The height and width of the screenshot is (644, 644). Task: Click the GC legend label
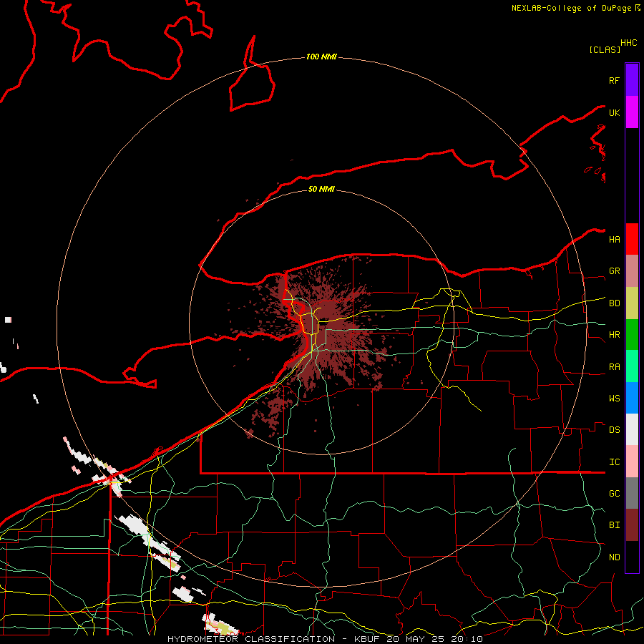[614, 494]
